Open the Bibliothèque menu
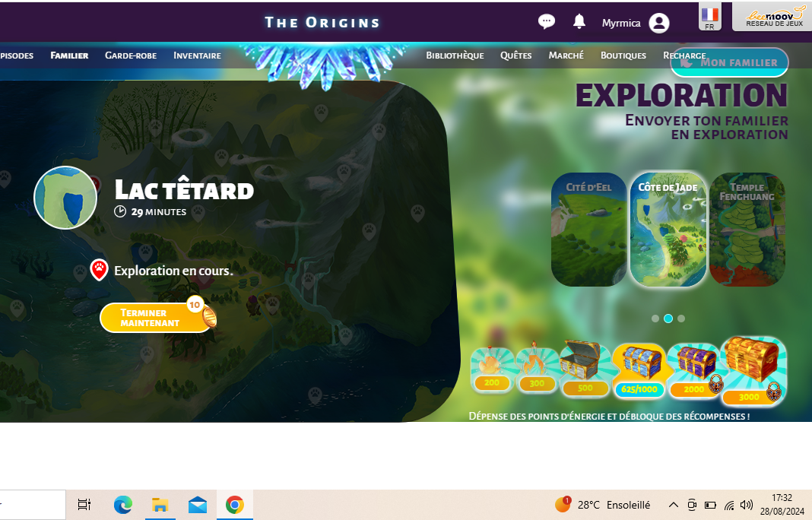The width and height of the screenshot is (812, 520). tap(455, 55)
